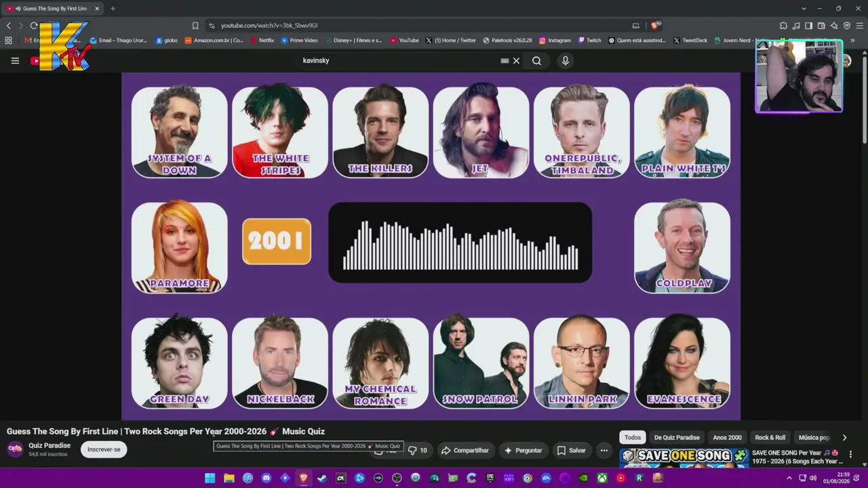Open the Twitch bookmark
868x488 pixels.
click(x=589, y=40)
